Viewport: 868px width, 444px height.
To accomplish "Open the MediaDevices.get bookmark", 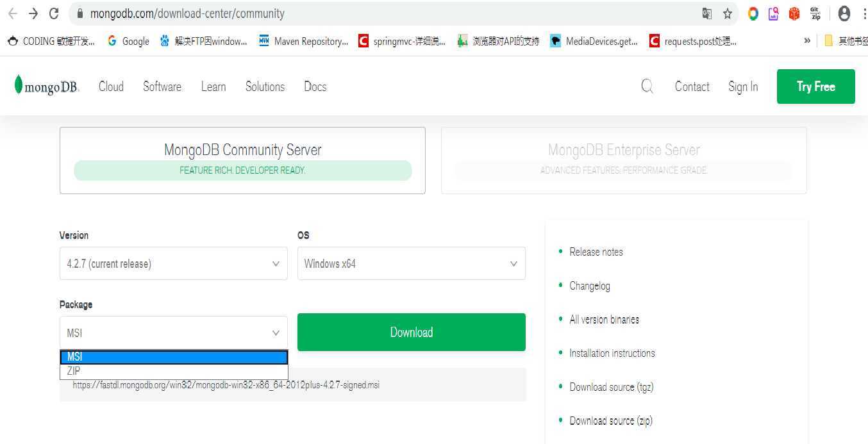I will 594,41.
